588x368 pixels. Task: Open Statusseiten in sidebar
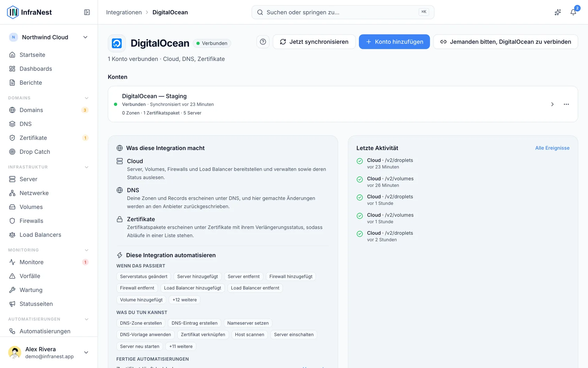tap(49, 304)
